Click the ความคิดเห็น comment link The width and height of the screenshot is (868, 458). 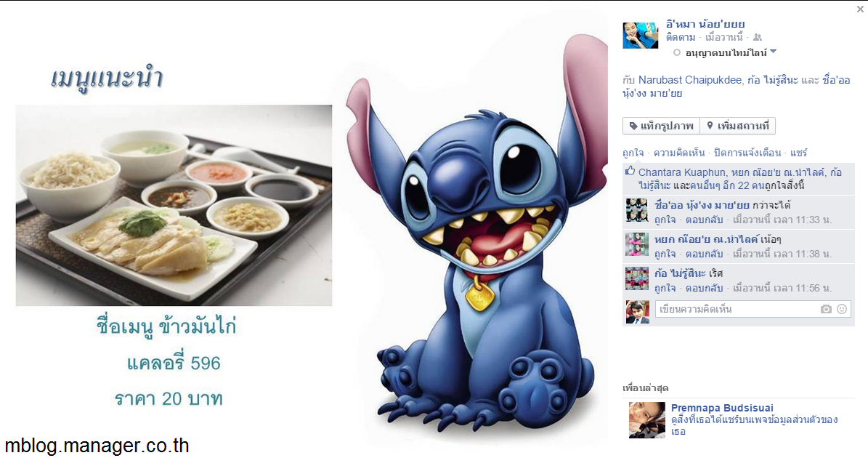click(x=679, y=153)
